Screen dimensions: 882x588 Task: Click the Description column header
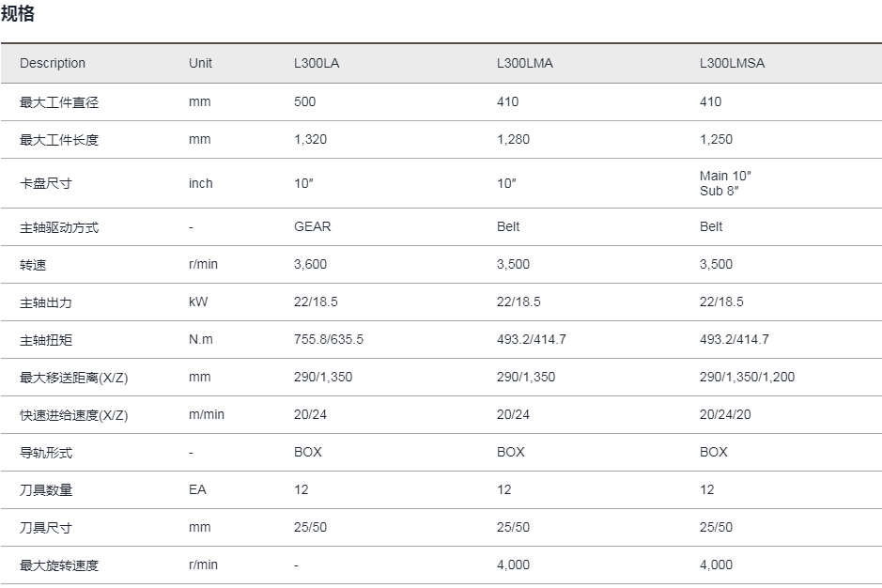[53, 63]
